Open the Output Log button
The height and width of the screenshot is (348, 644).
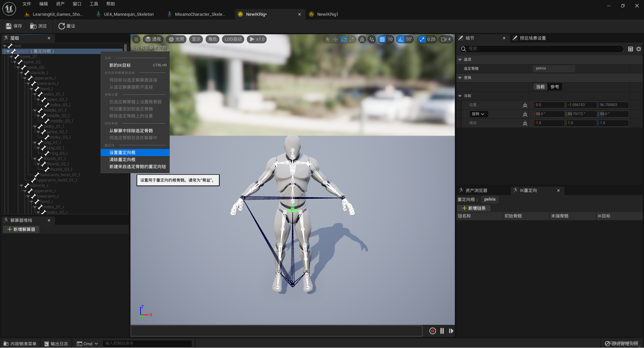pos(56,344)
